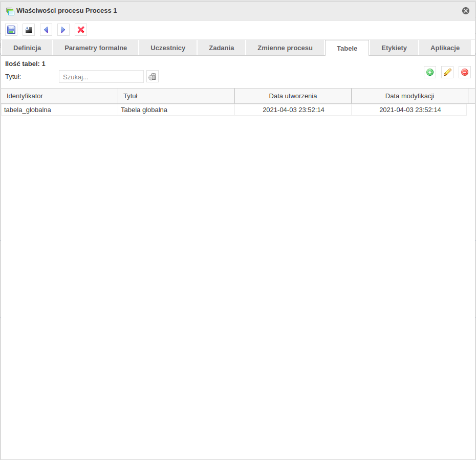Click the Tabela globalna title cell
476x460 pixels.
(177, 110)
